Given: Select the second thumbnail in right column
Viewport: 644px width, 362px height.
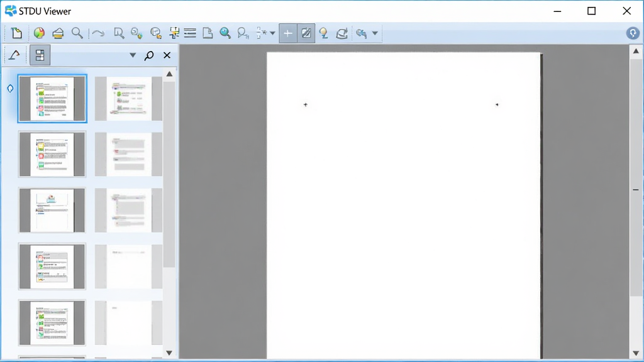Looking at the screenshot, I should point(128,155).
